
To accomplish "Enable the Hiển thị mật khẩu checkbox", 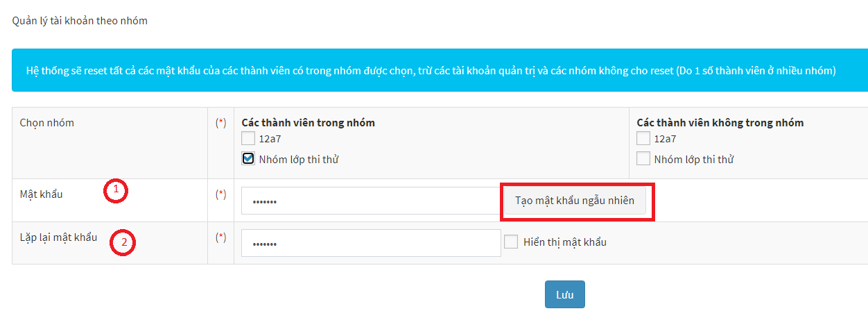I will 511,242.
